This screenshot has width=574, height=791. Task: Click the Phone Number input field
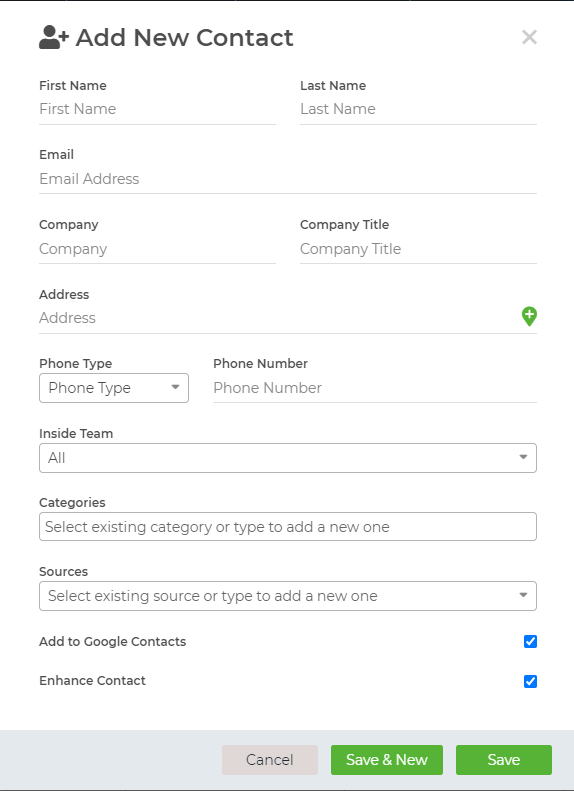click(x=375, y=388)
